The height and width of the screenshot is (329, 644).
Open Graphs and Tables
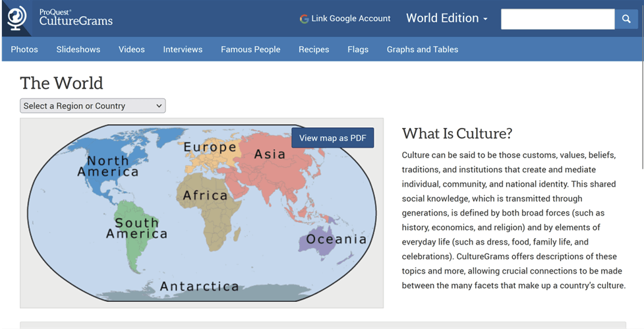422,49
